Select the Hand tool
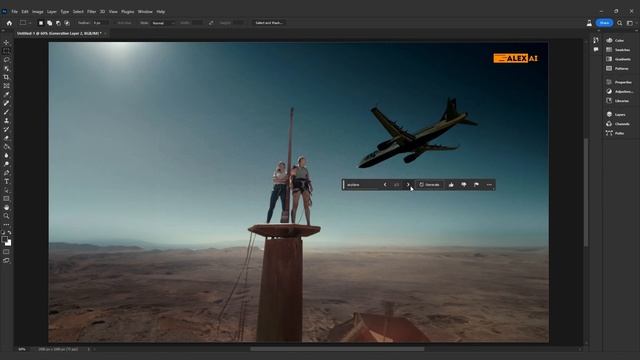The height and width of the screenshot is (360, 640). (x=6, y=207)
